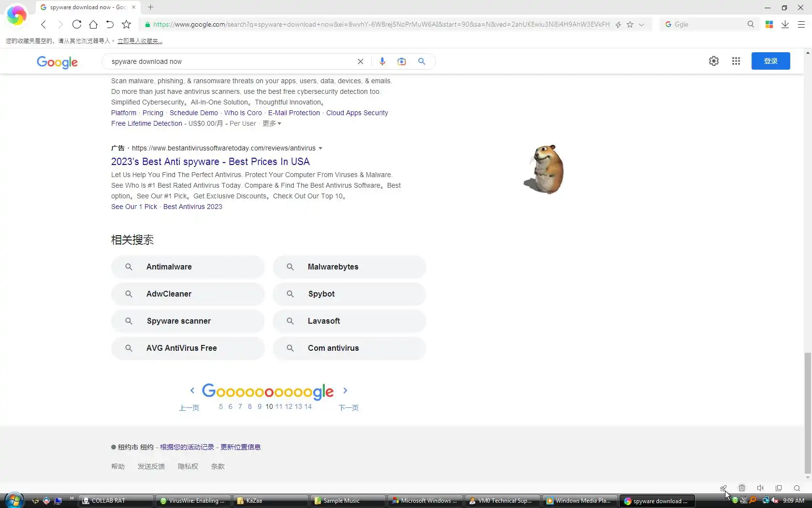Select the spyware download now browser tab
Viewport: 812px width, 508px height.
[x=87, y=7]
